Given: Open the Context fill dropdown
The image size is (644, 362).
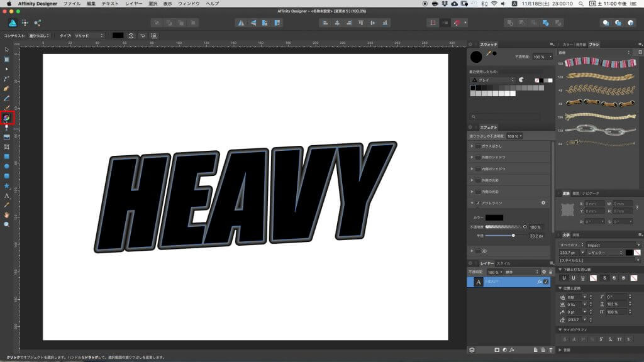Looking at the screenshot, I should (x=39, y=36).
